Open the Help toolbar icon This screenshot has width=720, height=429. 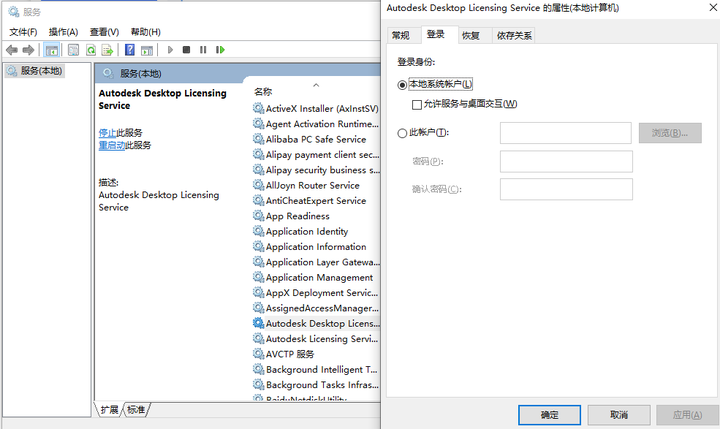click(x=130, y=49)
